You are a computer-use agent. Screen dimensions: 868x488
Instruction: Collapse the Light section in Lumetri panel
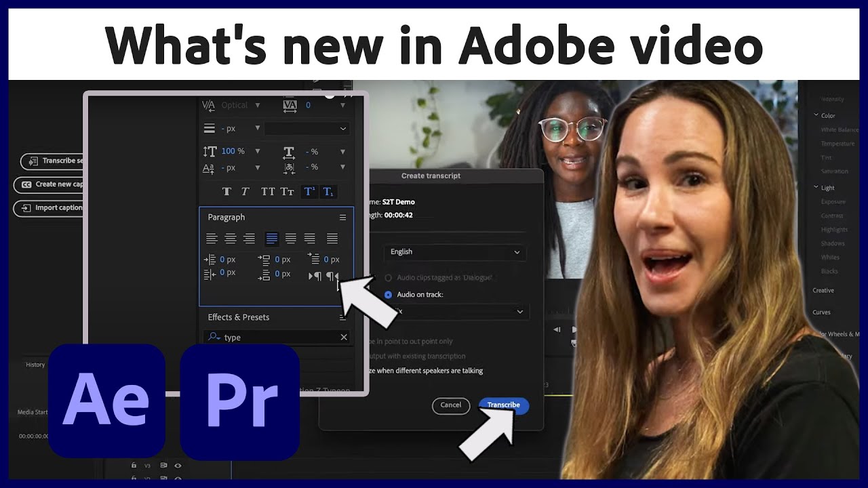(816, 187)
